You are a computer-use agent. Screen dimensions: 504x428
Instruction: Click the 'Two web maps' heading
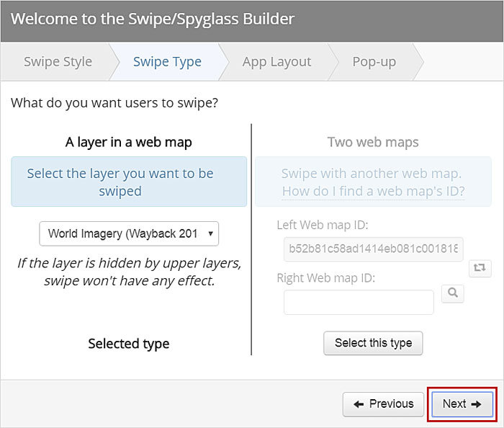click(373, 142)
